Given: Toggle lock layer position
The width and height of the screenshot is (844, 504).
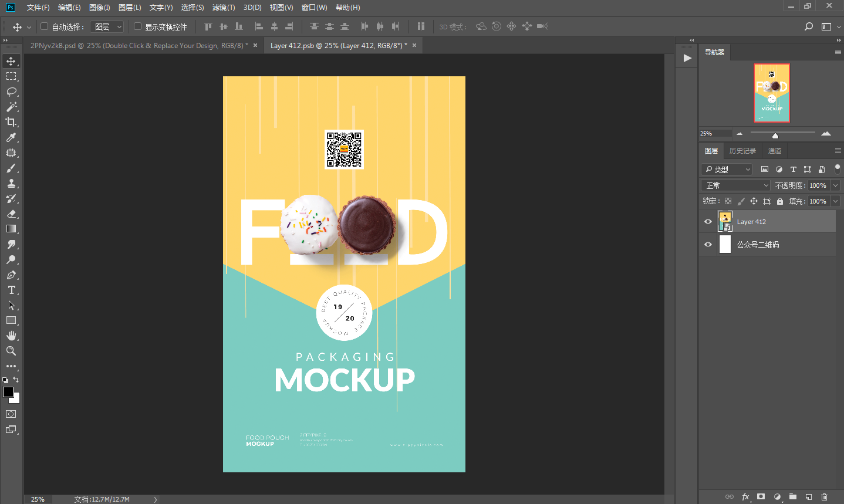Looking at the screenshot, I should pos(754,201).
